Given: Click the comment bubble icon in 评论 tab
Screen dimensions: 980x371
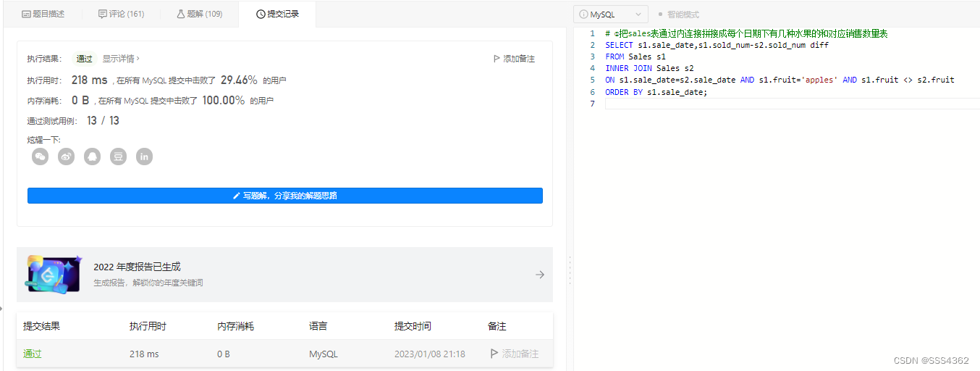Looking at the screenshot, I should [103, 14].
